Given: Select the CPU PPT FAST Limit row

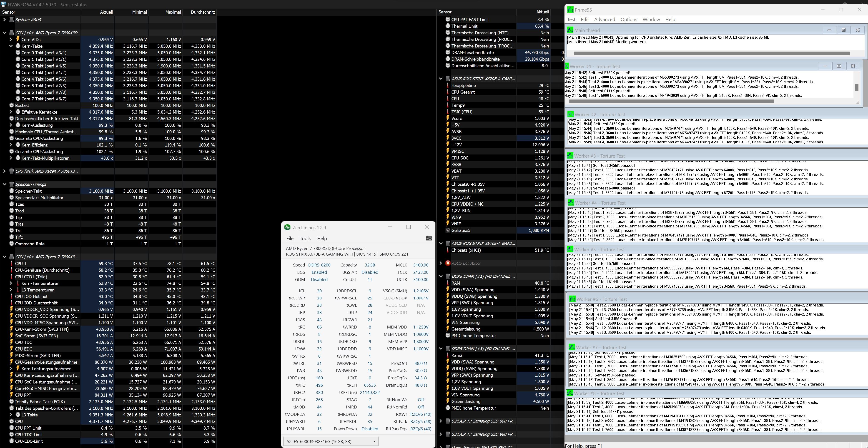Looking at the screenshot, I should [500, 20].
